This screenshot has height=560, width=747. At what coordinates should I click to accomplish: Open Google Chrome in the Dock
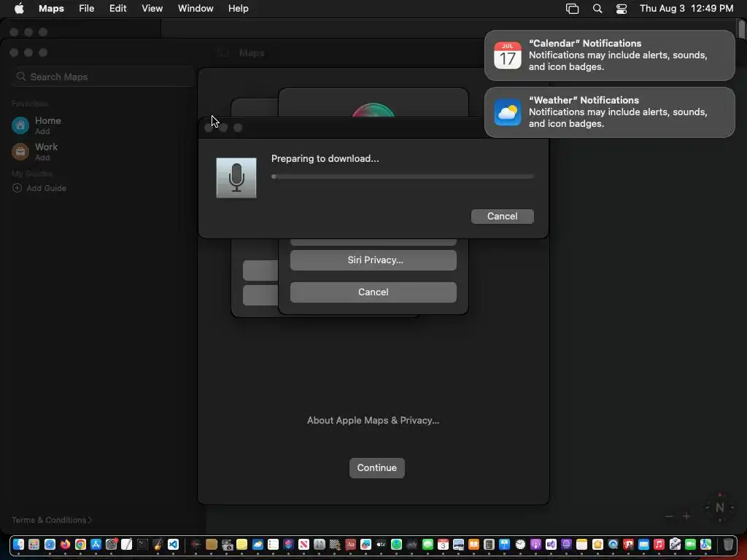80,544
